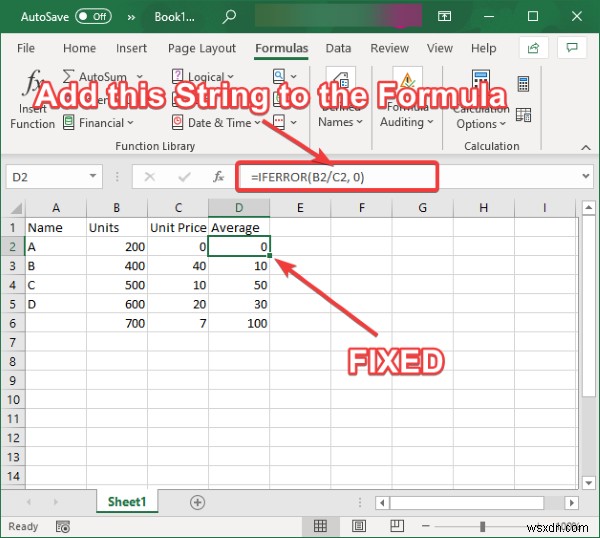
Task: Adjust the zoom slider handle
Action: click(x=483, y=527)
